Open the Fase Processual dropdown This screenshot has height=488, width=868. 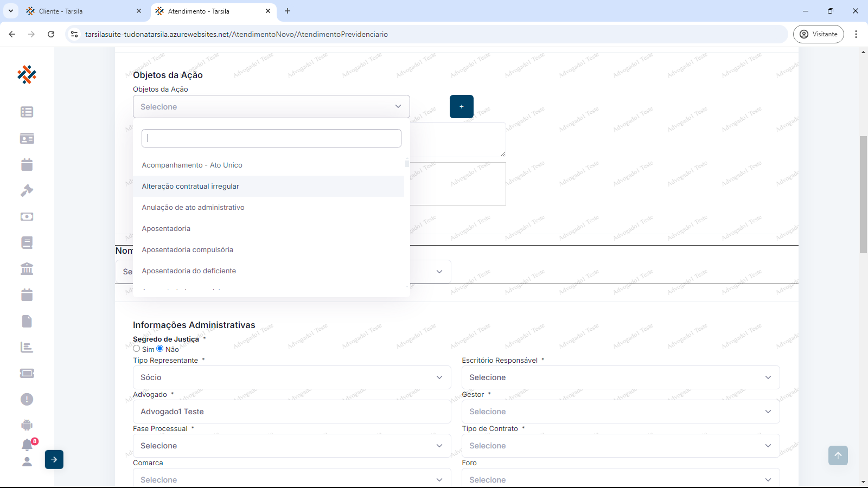(x=292, y=446)
